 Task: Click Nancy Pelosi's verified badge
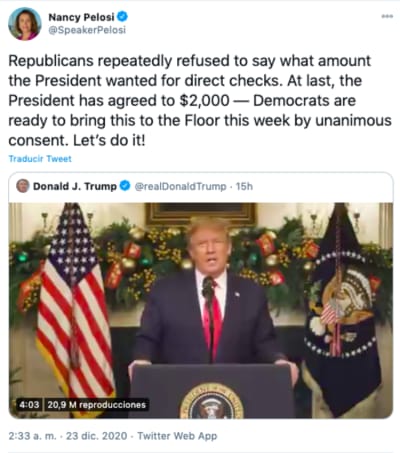point(122,16)
